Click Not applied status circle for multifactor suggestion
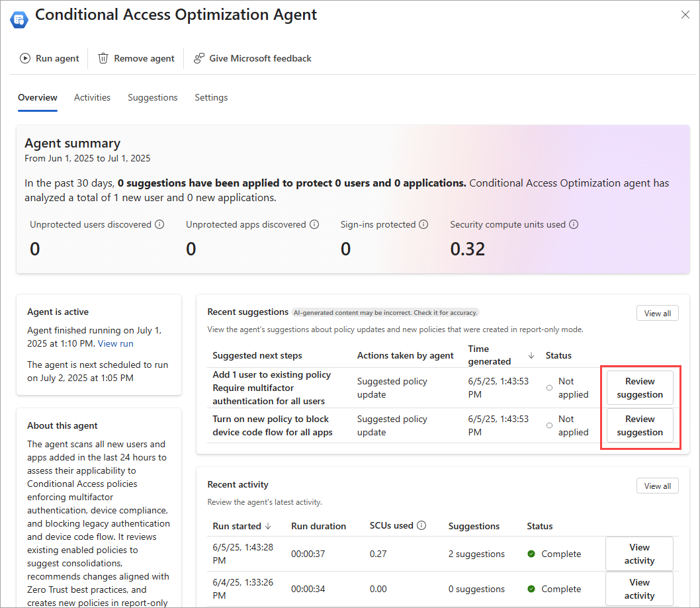The height and width of the screenshot is (608, 700). [x=550, y=388]
